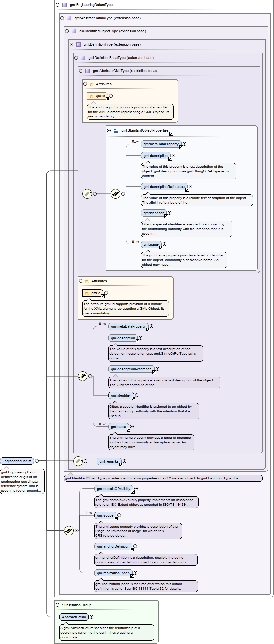Click the gml:EngineeringDatumType complex type icon
Image resolution: width=274 pixels, height=644 pixels.
(65, 5)
